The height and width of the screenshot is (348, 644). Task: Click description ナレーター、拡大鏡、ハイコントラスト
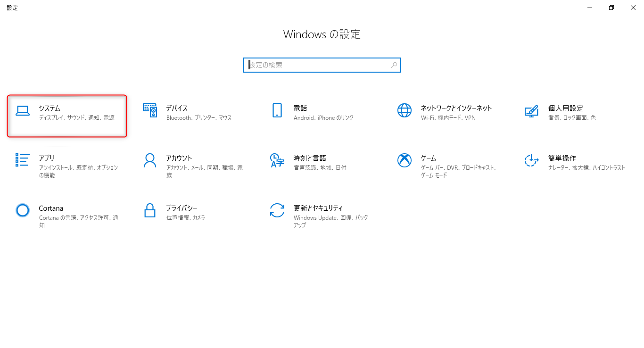[x=587, y=168]
